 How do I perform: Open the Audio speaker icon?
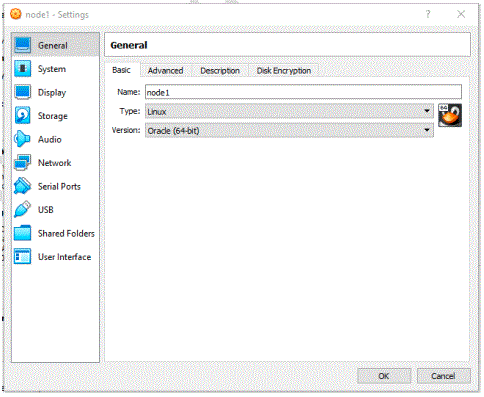click(x=23, y=139)
